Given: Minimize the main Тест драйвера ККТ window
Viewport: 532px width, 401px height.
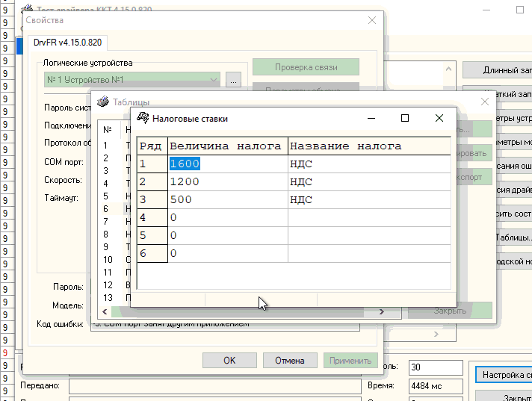Looking at the screenshot, I should (486, 10).
